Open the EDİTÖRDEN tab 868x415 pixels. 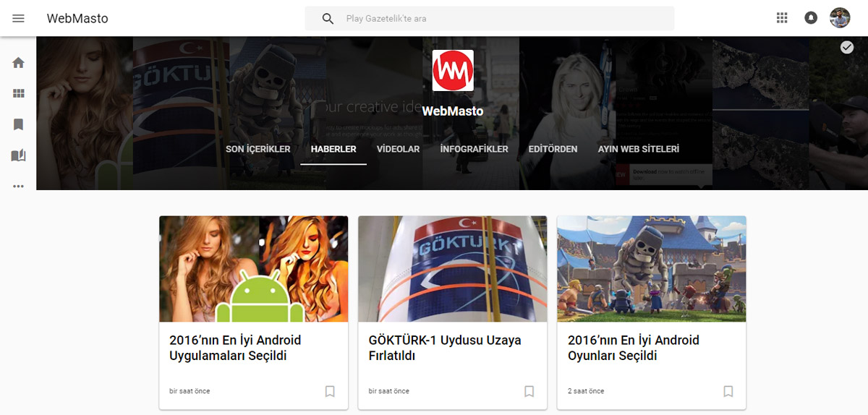click(553, 150)
